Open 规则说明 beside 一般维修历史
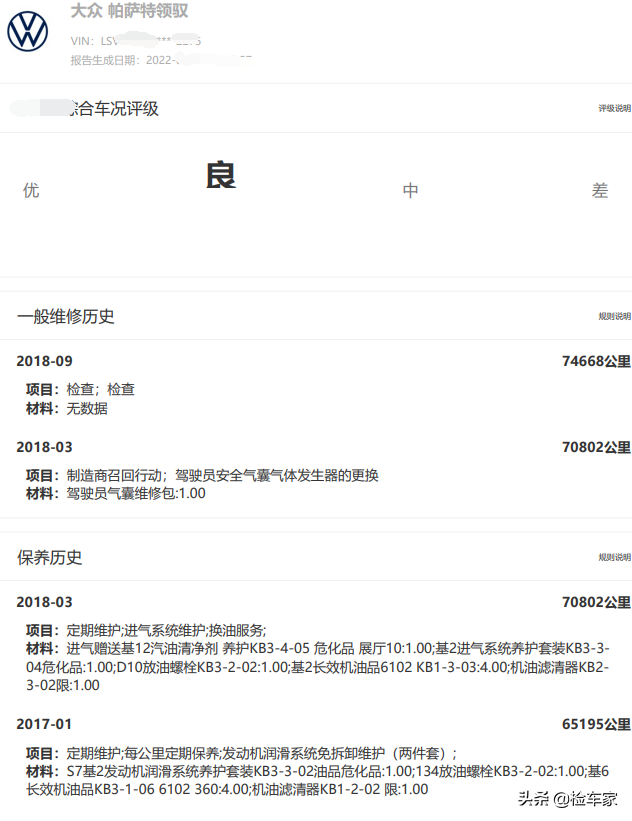The width and height of the screenshot is (632, 821). click(x=614, y=316)
